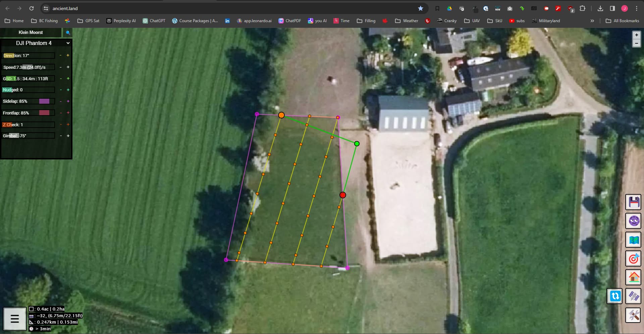644x334 pixels.
Task: Zoom out the map with minus button
Action: pos(636,43)
